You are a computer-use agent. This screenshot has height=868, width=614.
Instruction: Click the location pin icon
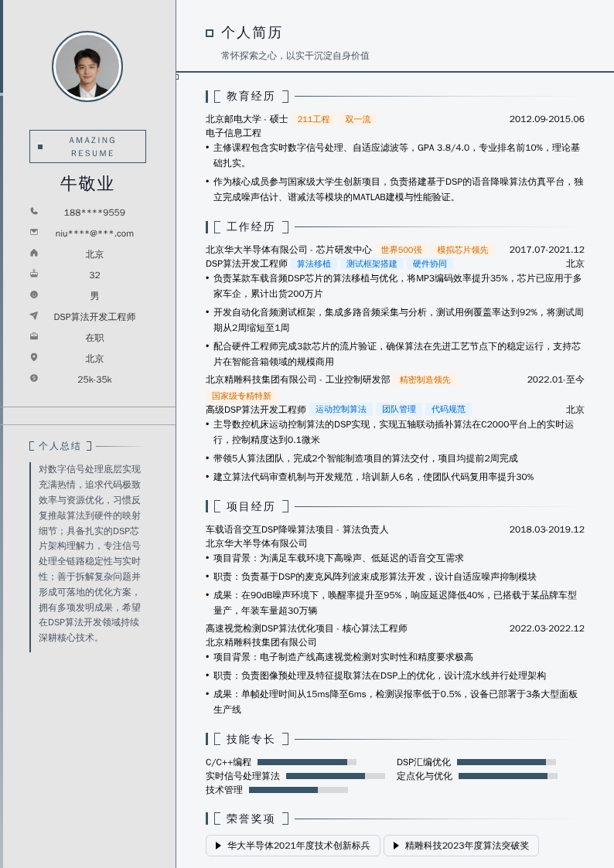[34, 357]
